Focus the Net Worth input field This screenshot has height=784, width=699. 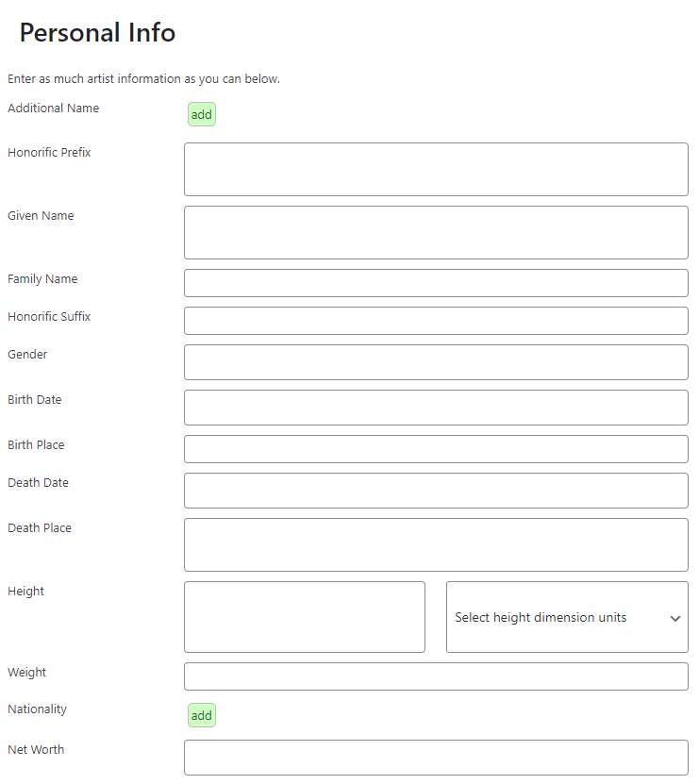click(436, 758)
